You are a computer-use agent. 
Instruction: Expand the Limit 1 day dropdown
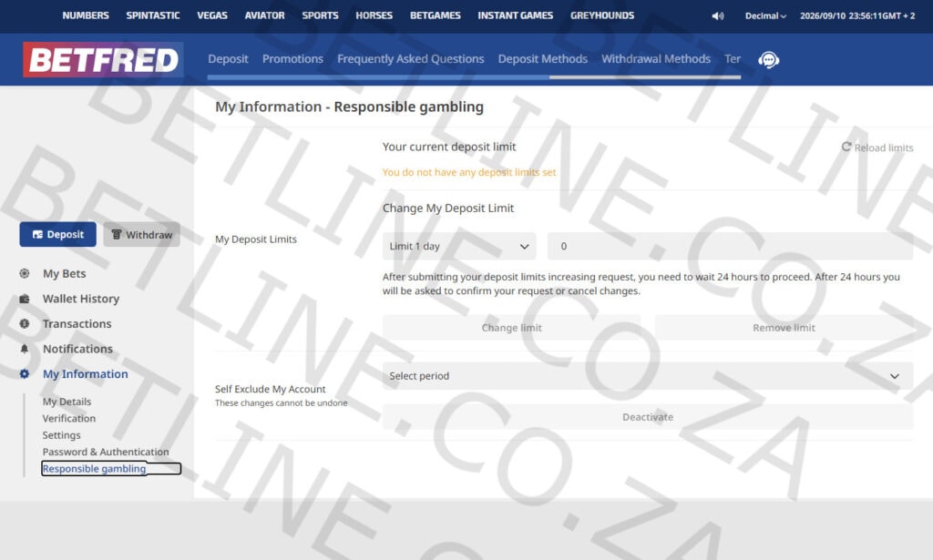[459, 246]
